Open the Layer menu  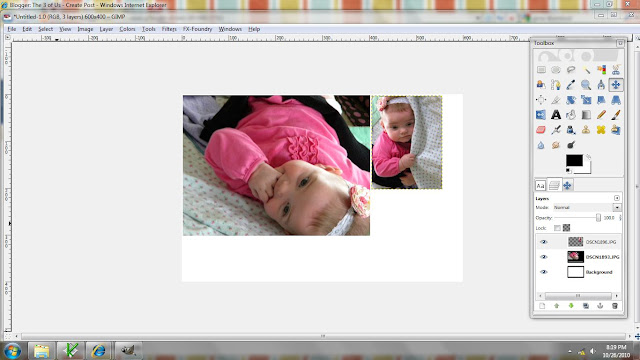(106, 29)
